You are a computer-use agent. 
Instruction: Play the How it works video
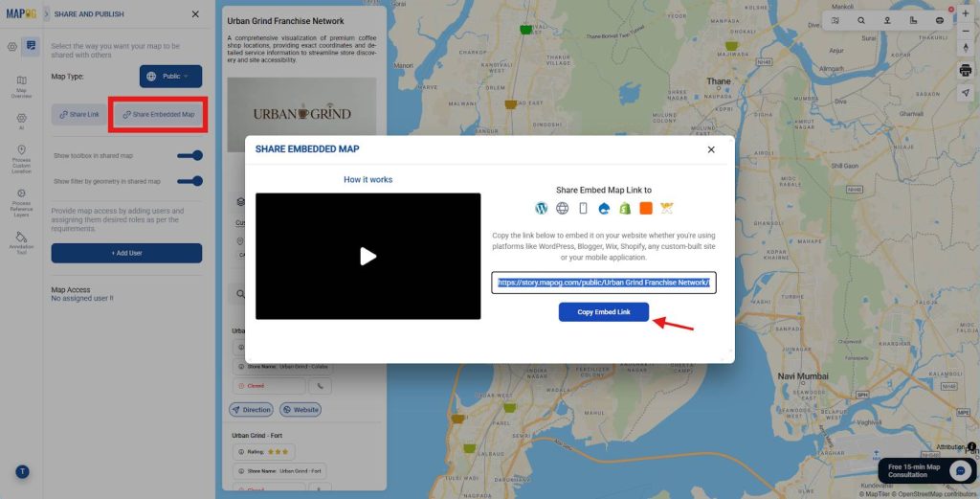tap(368, 257)
